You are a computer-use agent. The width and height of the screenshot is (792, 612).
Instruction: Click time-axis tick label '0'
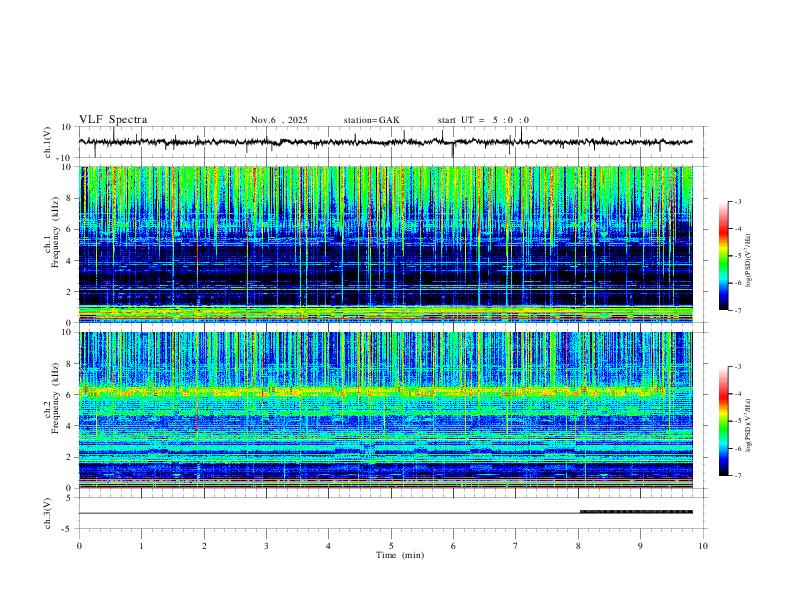point(79,546)
